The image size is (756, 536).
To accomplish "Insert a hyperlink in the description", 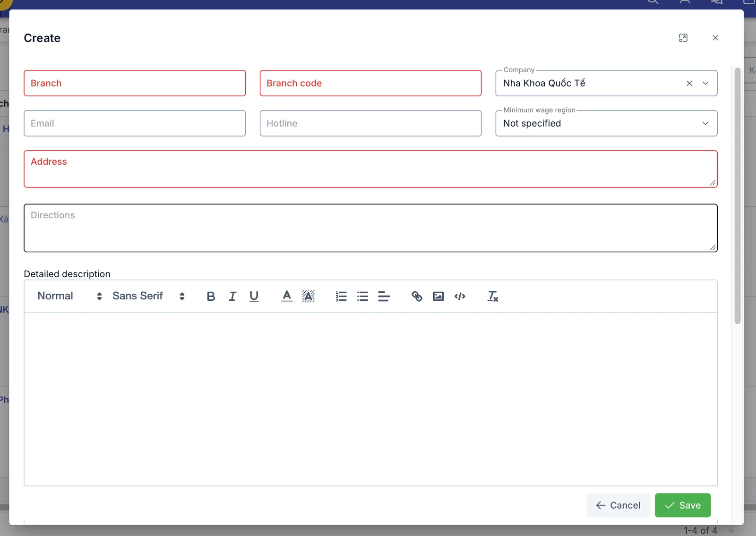I will (x=417, y=296).
